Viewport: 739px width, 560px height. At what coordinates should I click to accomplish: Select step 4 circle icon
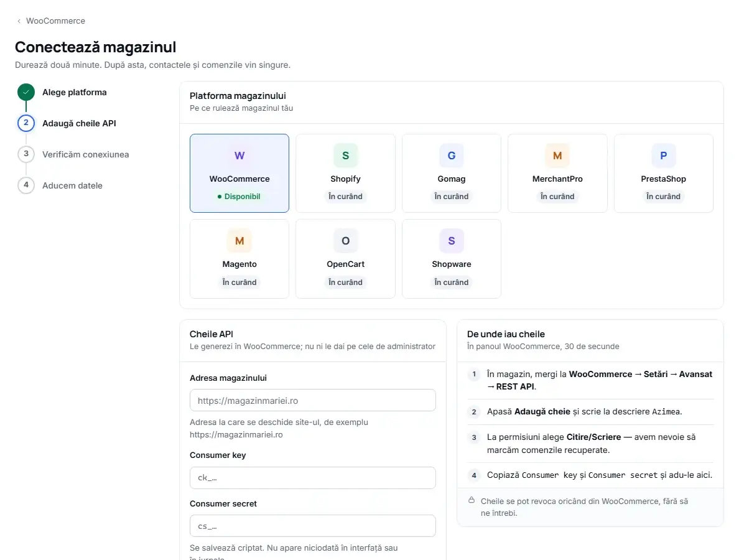[x=26, y=185]
